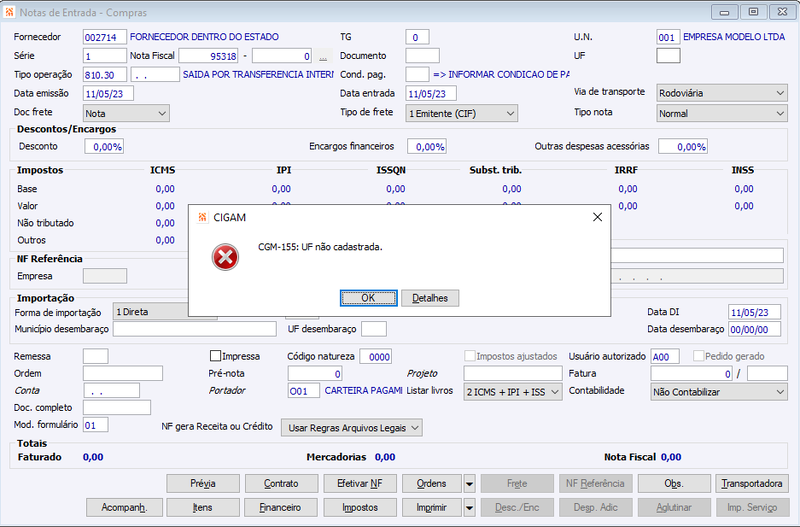Screen dimensions: 800x527
Task: Click the UF desembaraço field
Action: coord(374,329)
